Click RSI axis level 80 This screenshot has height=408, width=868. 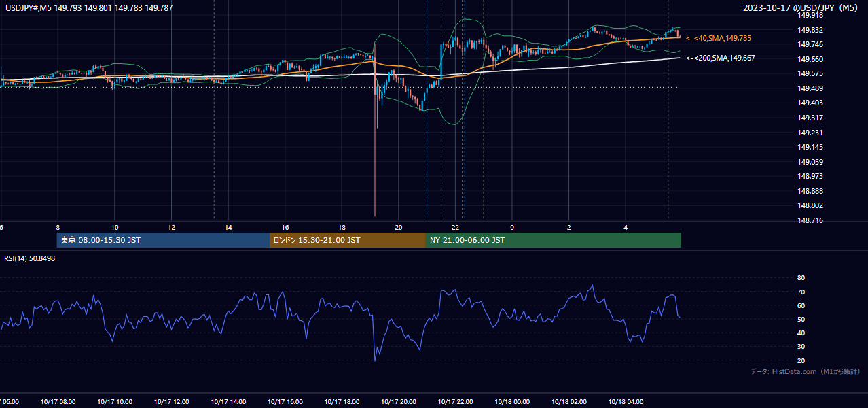coord(801,278)
